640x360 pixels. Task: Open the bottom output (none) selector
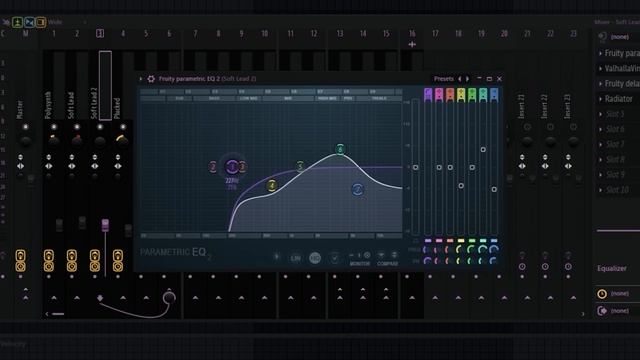tap(620, 311)
